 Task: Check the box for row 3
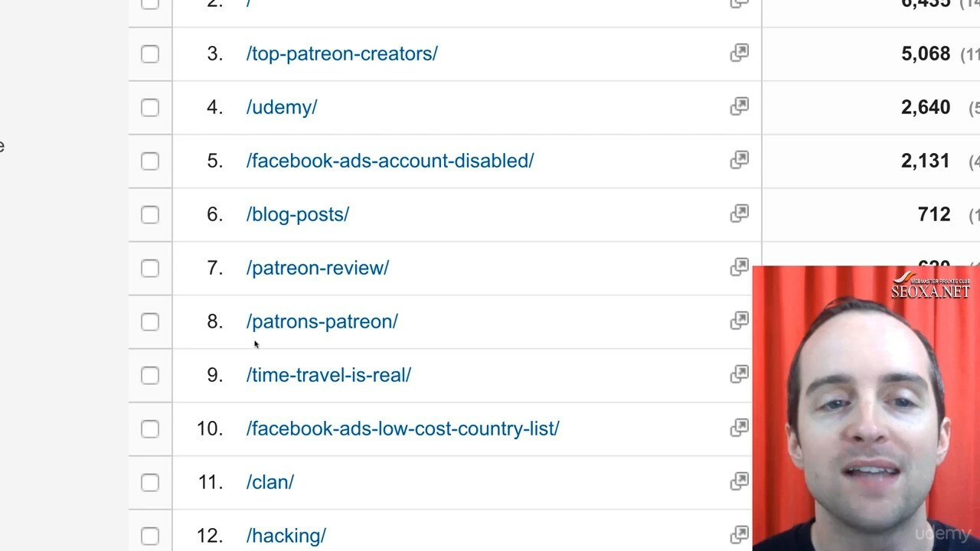pos(150,54)
